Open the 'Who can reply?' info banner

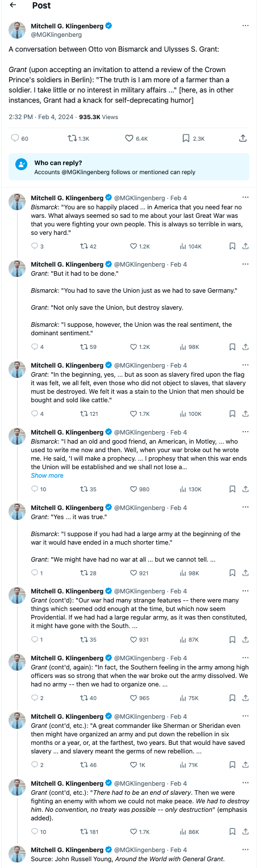coord(129,167)
